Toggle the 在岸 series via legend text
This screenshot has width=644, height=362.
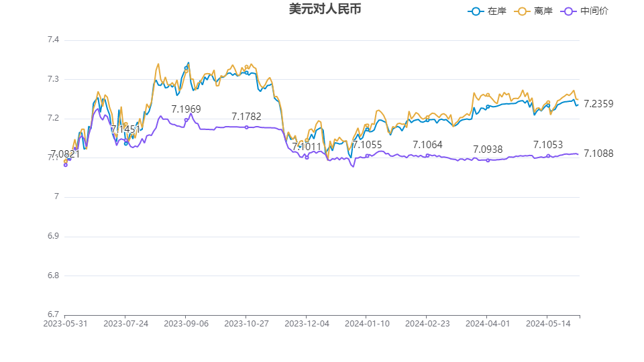[496, 11]
